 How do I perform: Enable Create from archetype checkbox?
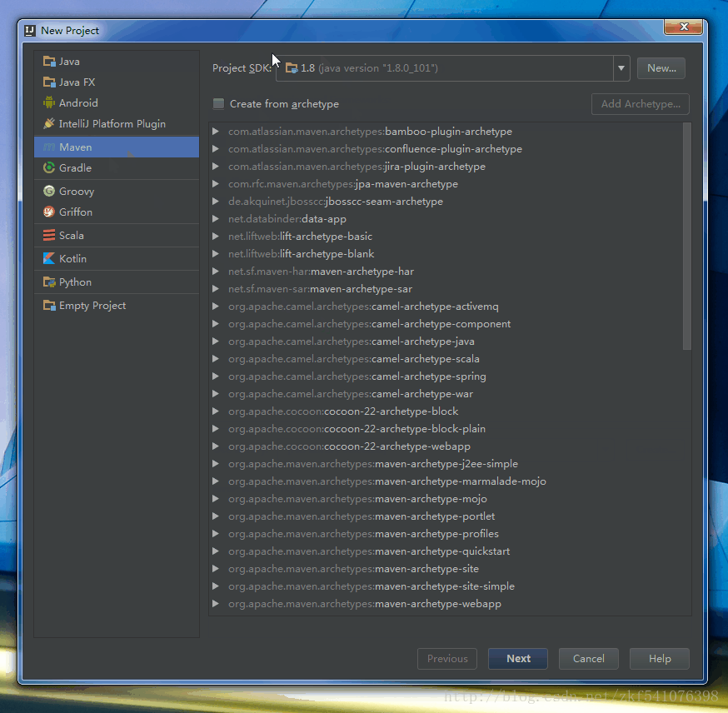click(x=218, y=103)
